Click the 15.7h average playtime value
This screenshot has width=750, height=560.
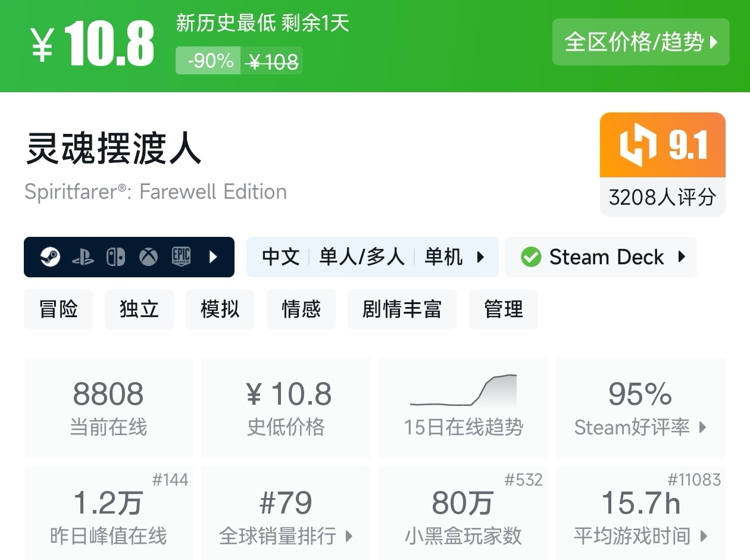(641, 503)
